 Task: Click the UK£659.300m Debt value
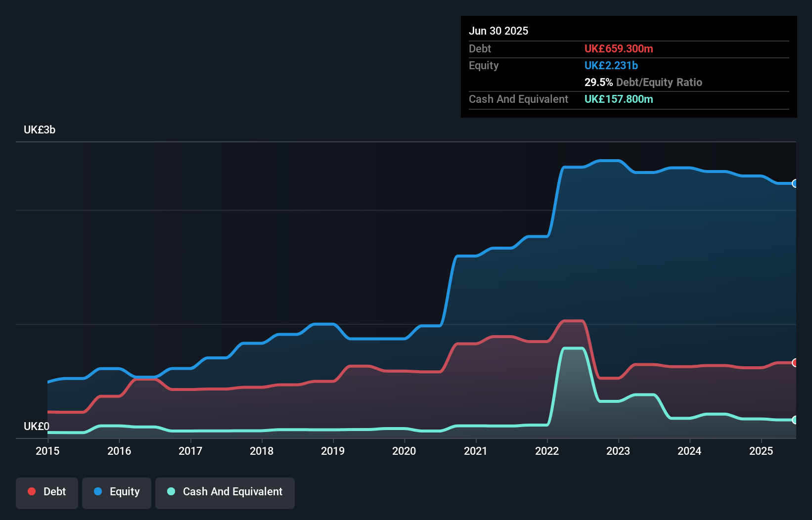coord(619,48)
